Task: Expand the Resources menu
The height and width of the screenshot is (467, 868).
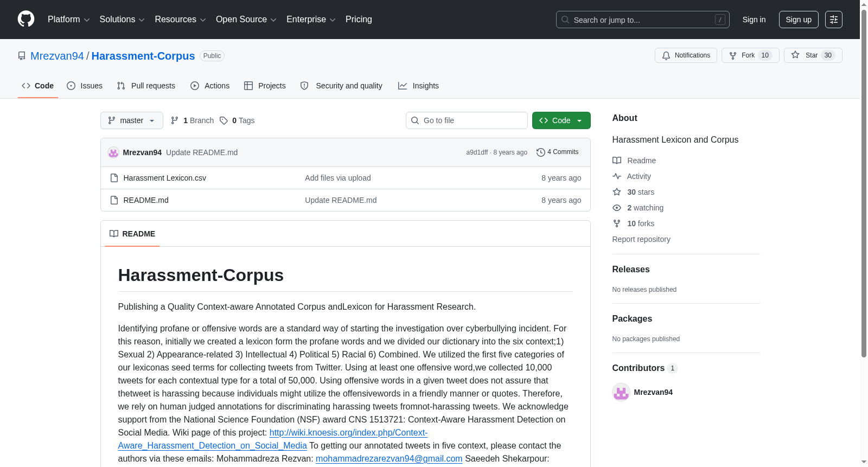Action: 180,20
